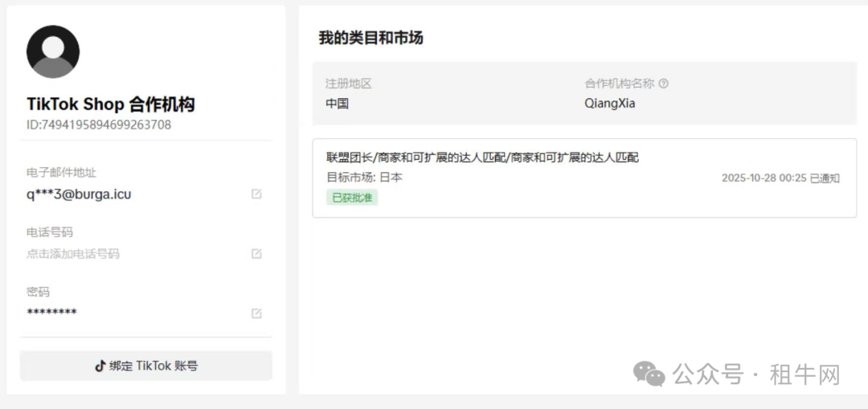Click the masked password ******** value
Image resolution: width=868 pixels, height=409 pixels.
(x=51, y=313)
